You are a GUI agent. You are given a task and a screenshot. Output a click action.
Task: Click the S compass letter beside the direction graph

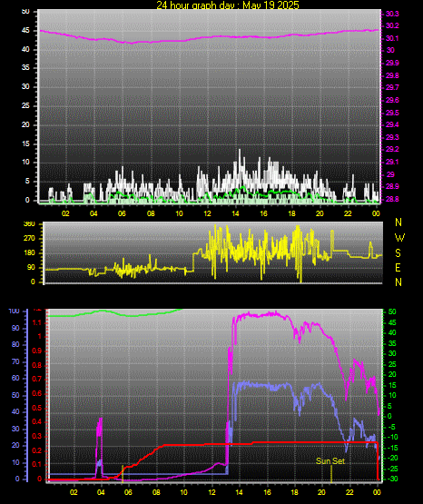tap(398, 253)
